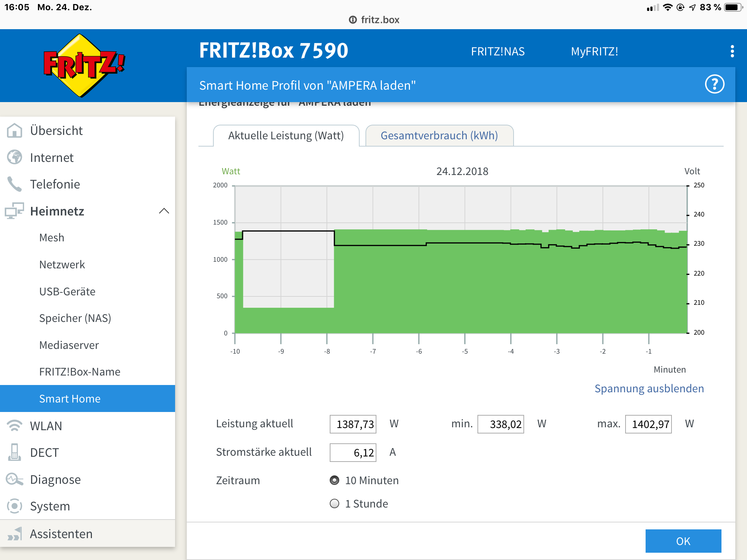Open the Mesh submenu item
Image resolution: width=747 pixels, height=560 pixels.
tap(52, 238)
